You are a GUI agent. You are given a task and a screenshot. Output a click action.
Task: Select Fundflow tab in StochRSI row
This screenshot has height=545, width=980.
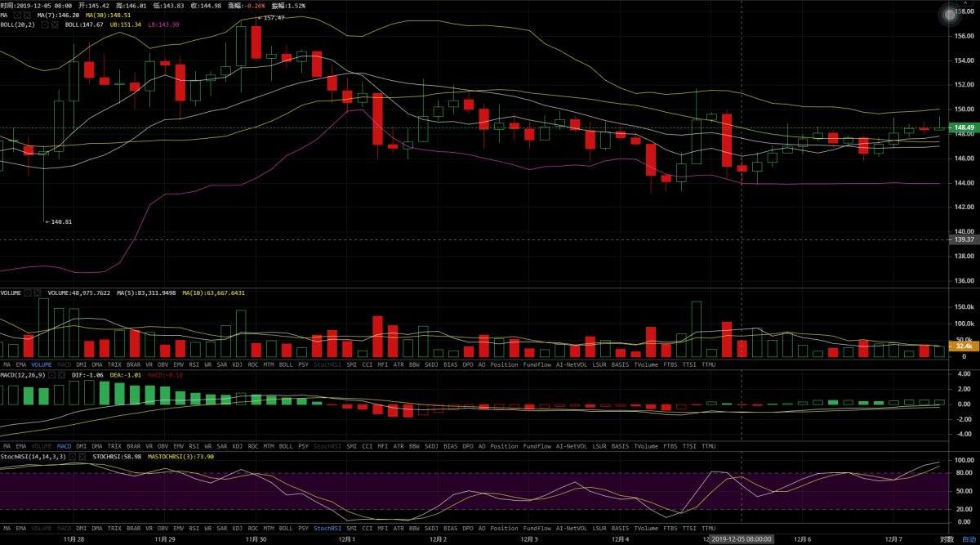(x=537, y=528)
